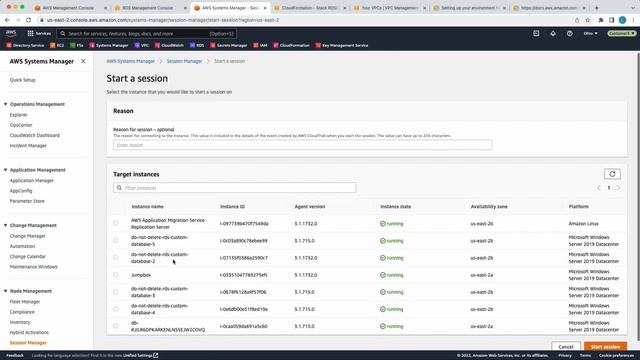Bookmark this page with star icon
This screenshot has width=640, height=360.
pyautogui.click(x=588, y=20)
